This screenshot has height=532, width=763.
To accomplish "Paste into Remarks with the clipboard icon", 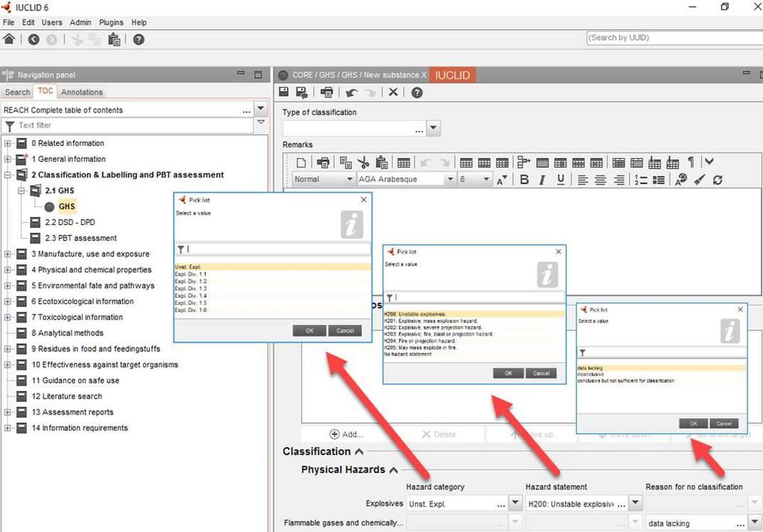I will (x=381, y=162).
